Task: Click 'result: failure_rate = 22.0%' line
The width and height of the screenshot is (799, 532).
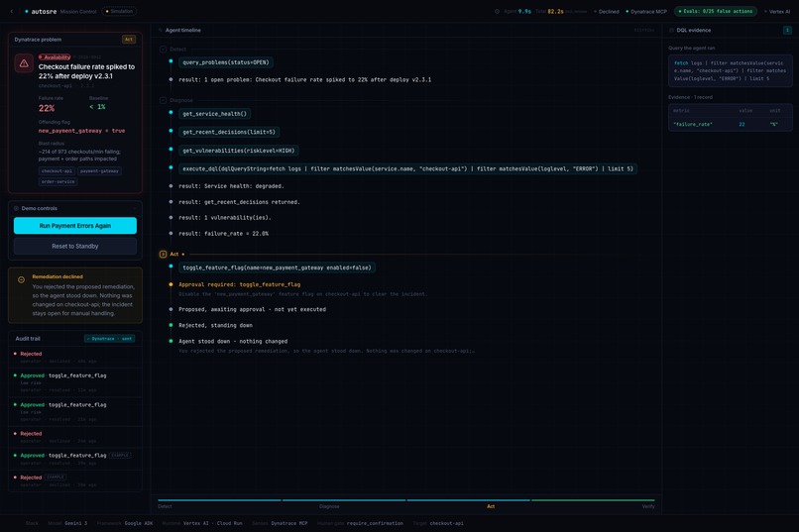Action: click(224, 234)
